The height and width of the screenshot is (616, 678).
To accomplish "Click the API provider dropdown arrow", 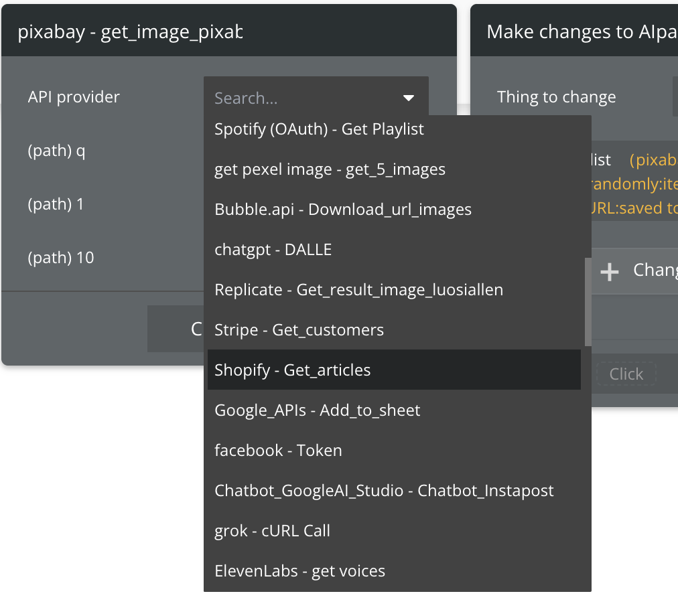I will pyautogui.click(x=408, y=98).
